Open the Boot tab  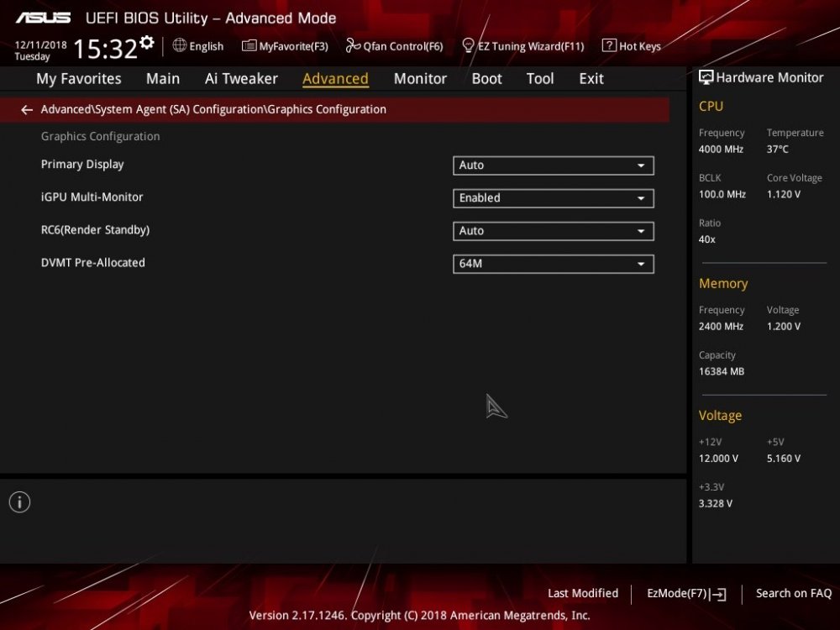pos(486,79)
